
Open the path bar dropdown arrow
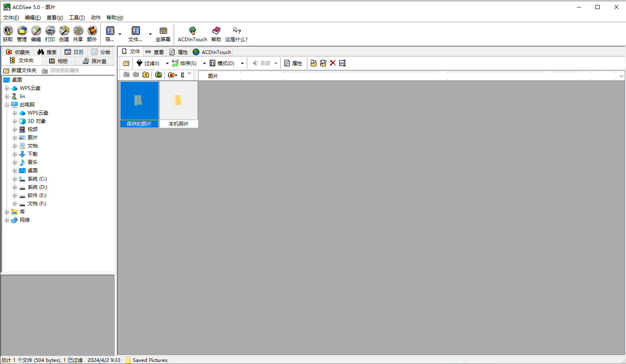pos(621,76)
